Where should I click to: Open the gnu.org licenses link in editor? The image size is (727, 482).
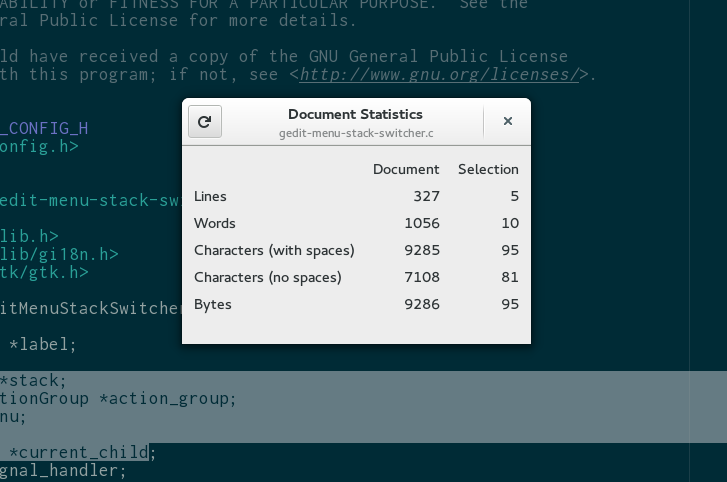439,74
